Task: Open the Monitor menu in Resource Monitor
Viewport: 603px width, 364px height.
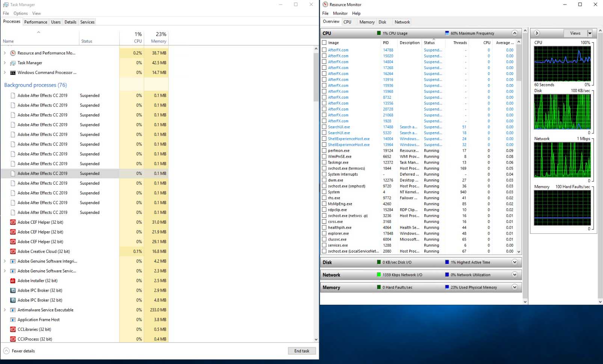Action: [x=340, y=13]
